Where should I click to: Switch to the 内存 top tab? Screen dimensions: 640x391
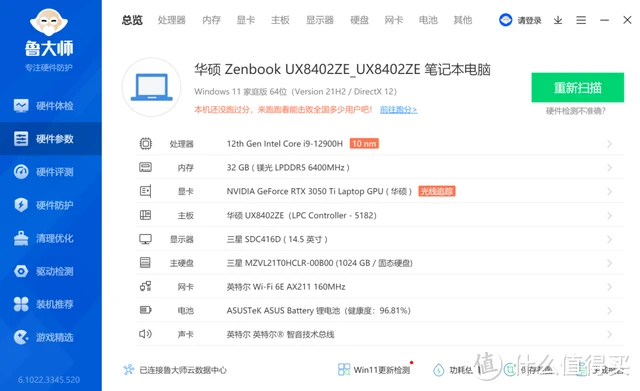pyautogui.click(x=211, y=20)
